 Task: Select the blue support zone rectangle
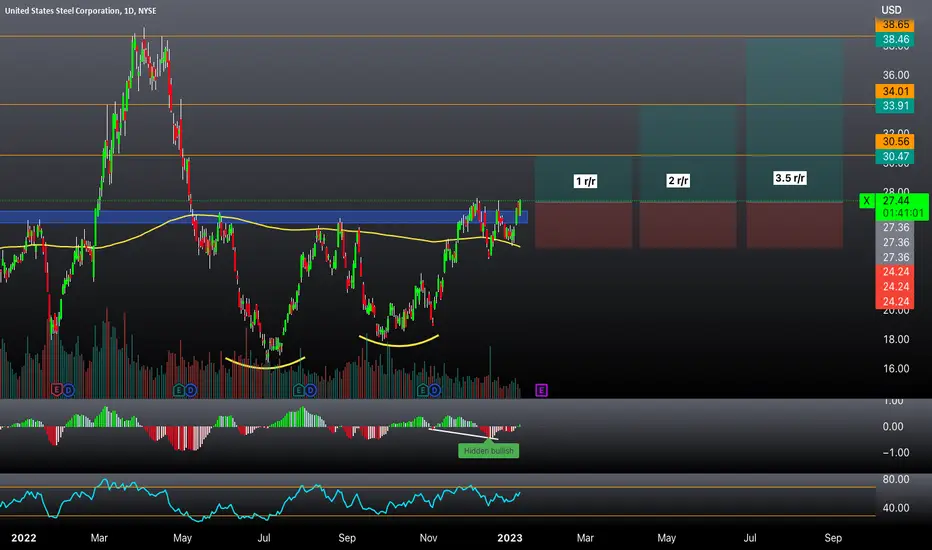click(263, 217)
